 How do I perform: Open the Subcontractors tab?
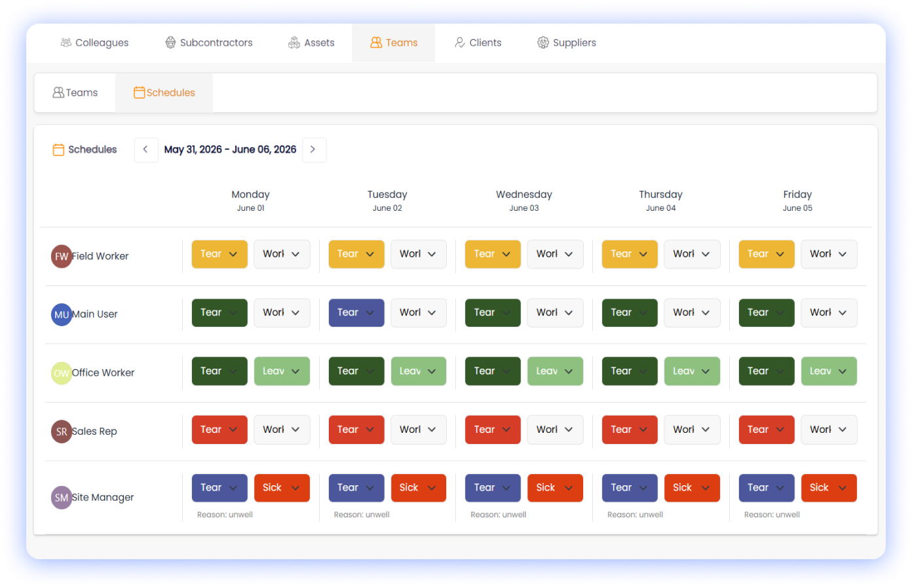click(x=208, y=43)
